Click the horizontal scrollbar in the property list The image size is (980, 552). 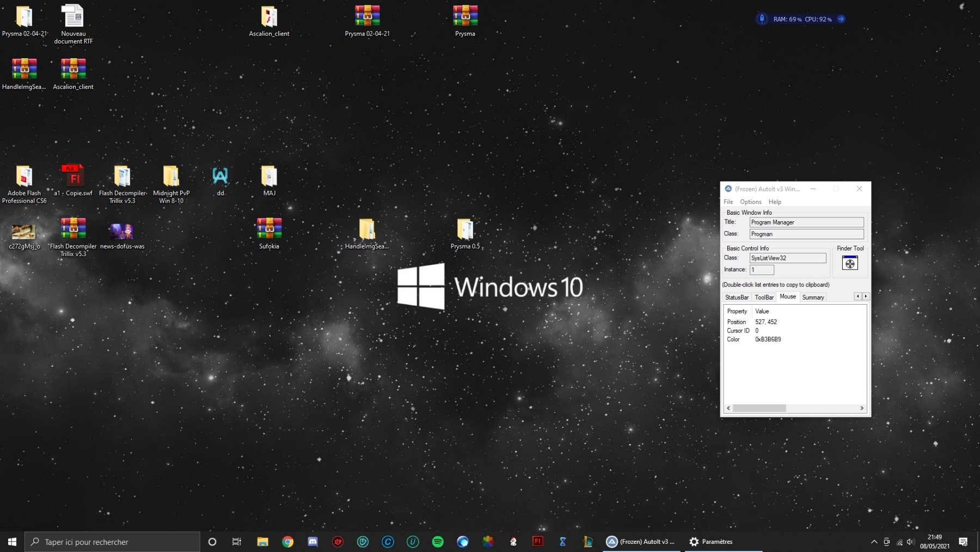coord(759,408)
